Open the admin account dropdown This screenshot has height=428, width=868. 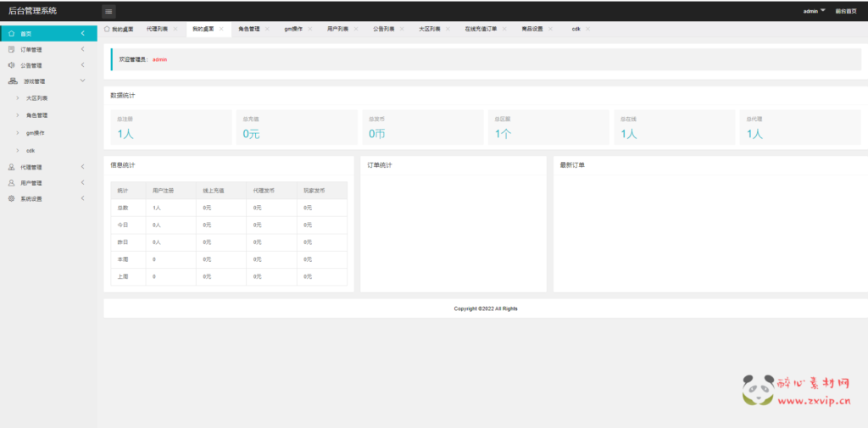coord(814,11)
